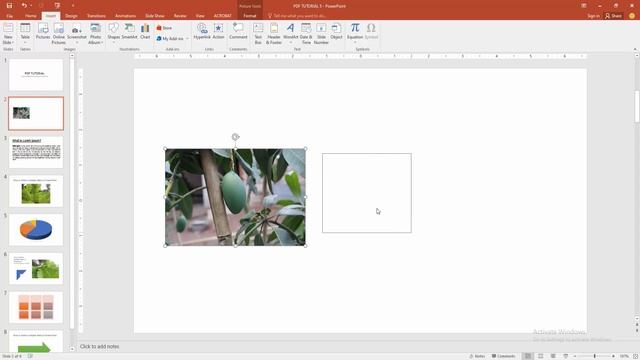Switch to the Design tab
Viewport: 640px width, 360px height.
pyautogui.click(x=71, y=16)
